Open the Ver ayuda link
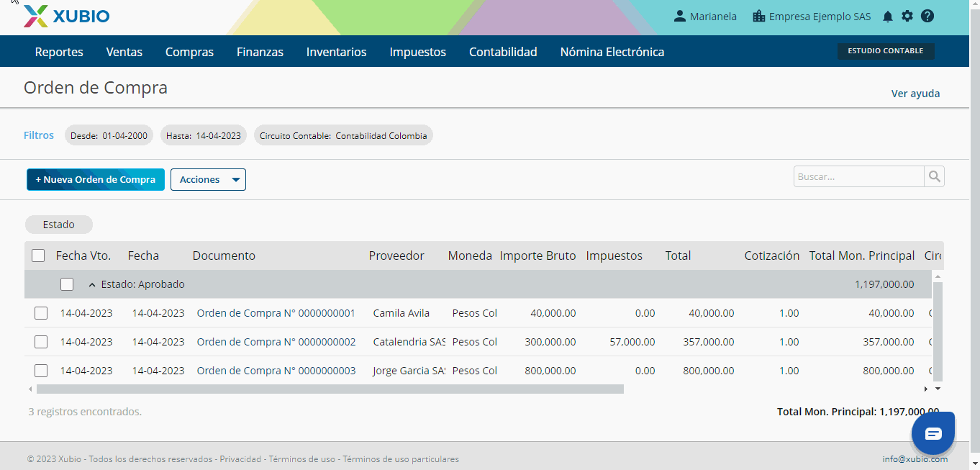The image size is (980, 470). point(915,94)
